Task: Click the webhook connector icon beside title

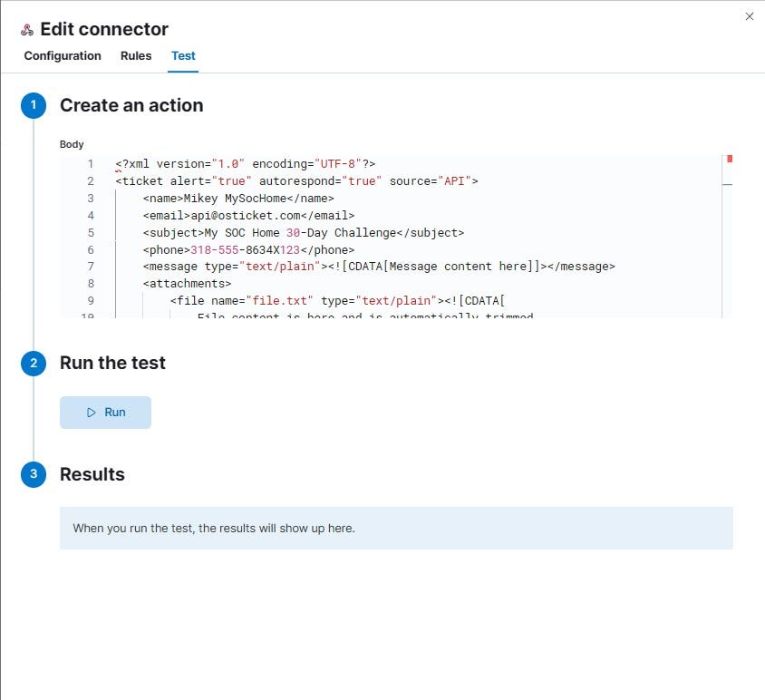Action: point(27,30)
